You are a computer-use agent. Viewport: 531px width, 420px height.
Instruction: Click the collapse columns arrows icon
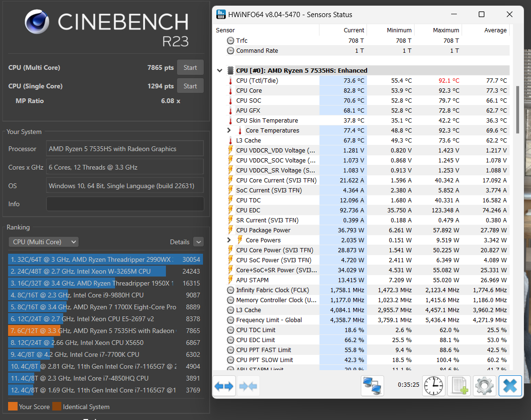(x=248, y=386)
